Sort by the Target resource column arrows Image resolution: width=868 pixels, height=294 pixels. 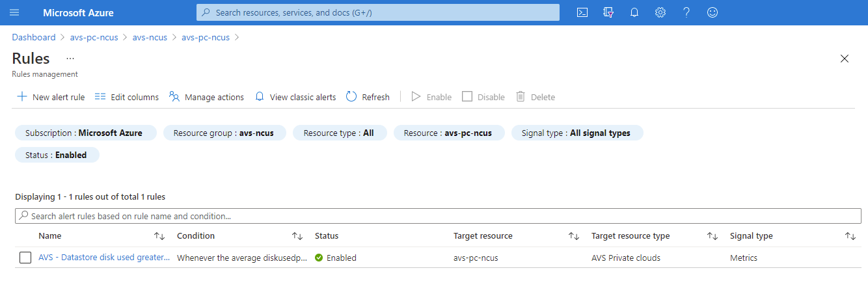[574, 236]
